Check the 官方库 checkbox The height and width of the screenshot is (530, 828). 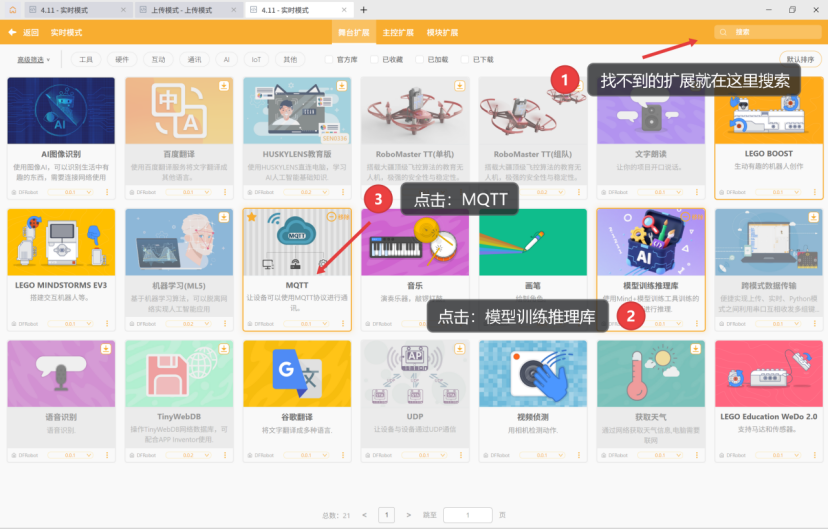coord(329,60)
